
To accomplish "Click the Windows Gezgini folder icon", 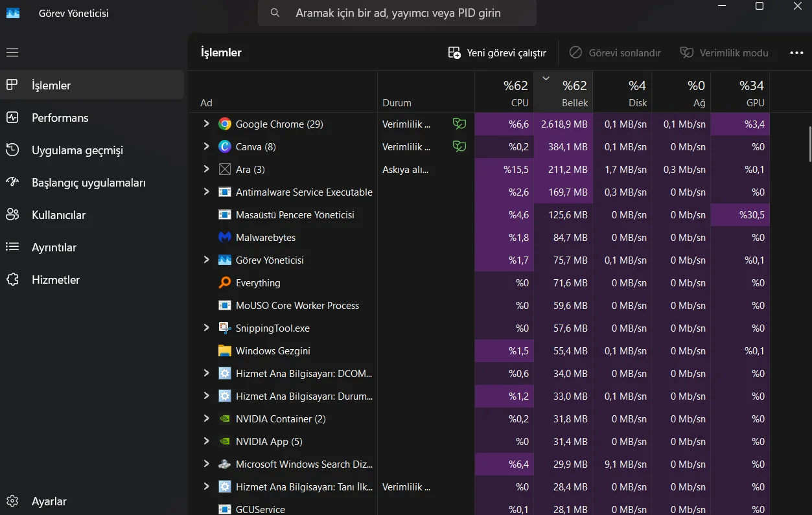I will coord(225,350).
